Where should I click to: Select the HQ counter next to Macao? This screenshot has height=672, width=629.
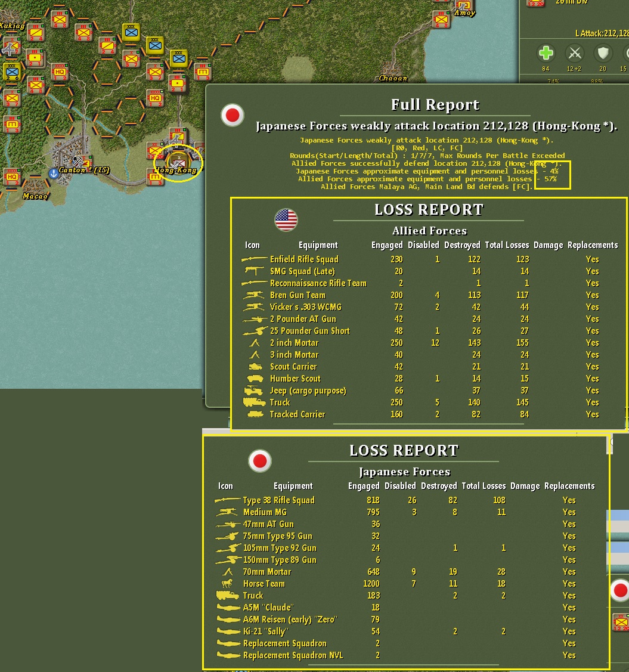point(11,176)
